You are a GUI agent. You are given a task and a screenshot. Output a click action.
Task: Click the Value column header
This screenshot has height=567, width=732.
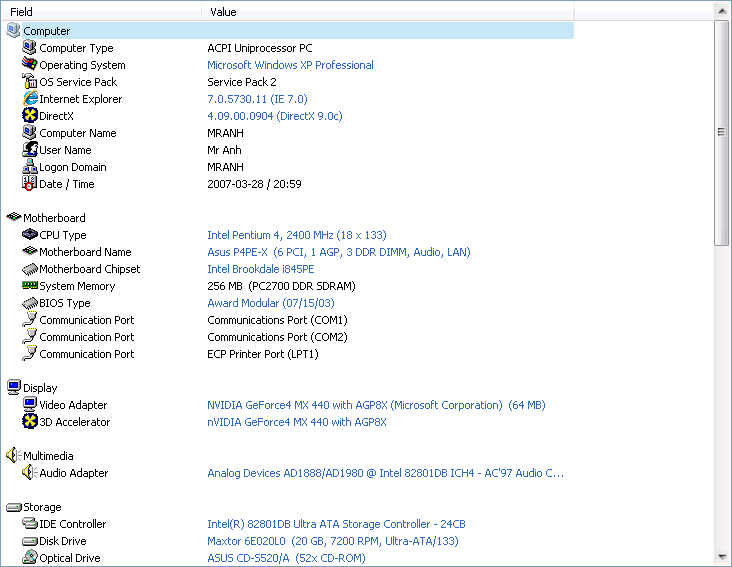388,12
